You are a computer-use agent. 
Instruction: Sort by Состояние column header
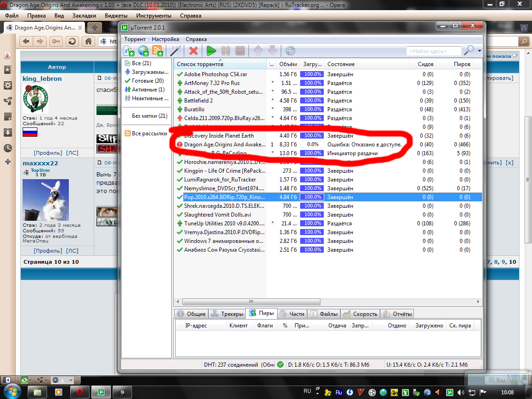click(366, 64)
